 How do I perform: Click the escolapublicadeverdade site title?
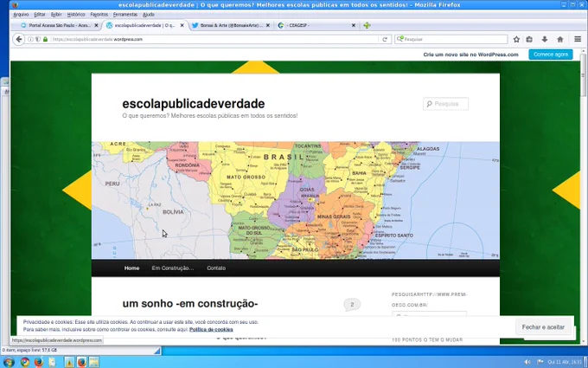pos(194,104)
